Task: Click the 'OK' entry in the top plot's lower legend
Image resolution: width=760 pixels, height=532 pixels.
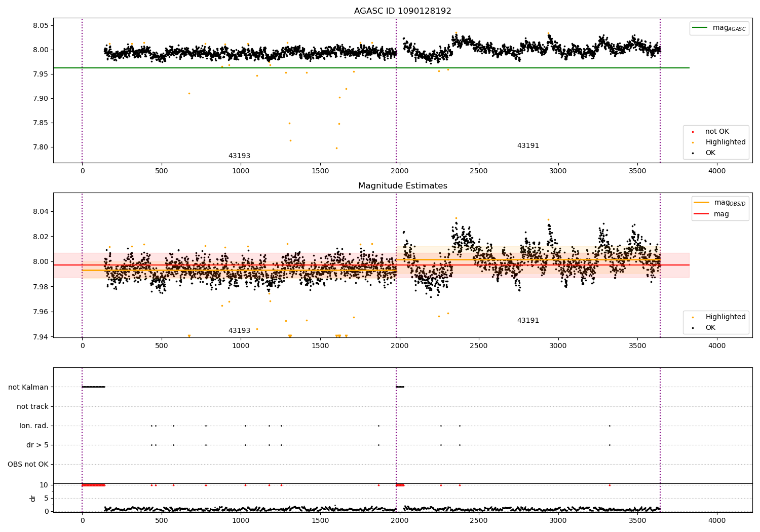Action: (x=710, y=153)
